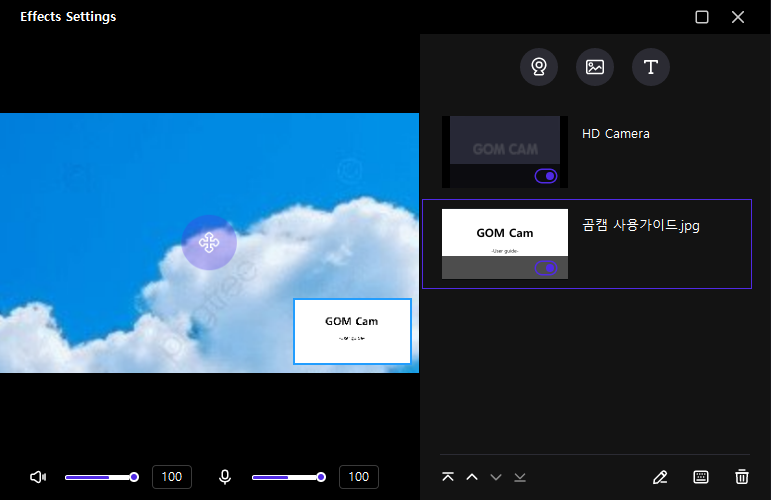The height and width of the screenshot is (500, 771).
Task: Add an image source
Action: [595, 67]
